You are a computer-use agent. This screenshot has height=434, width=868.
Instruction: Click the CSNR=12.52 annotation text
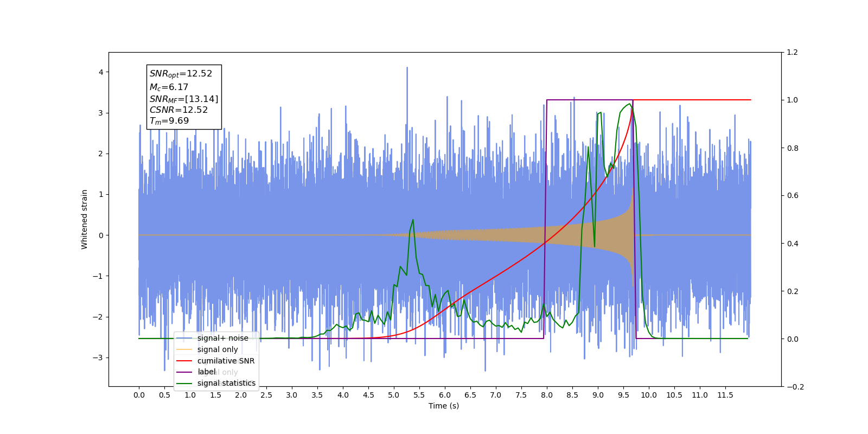coord(178,110)
